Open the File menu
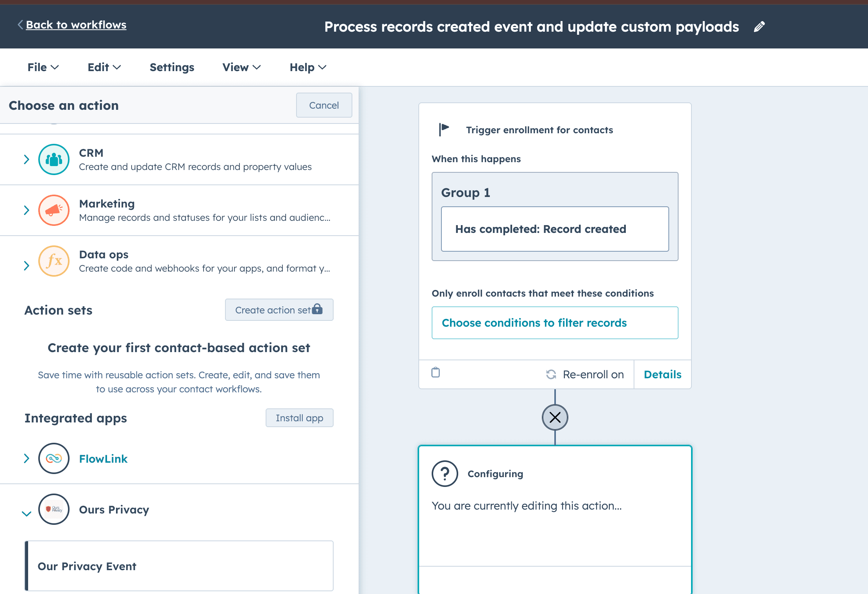 coord(43,67)
